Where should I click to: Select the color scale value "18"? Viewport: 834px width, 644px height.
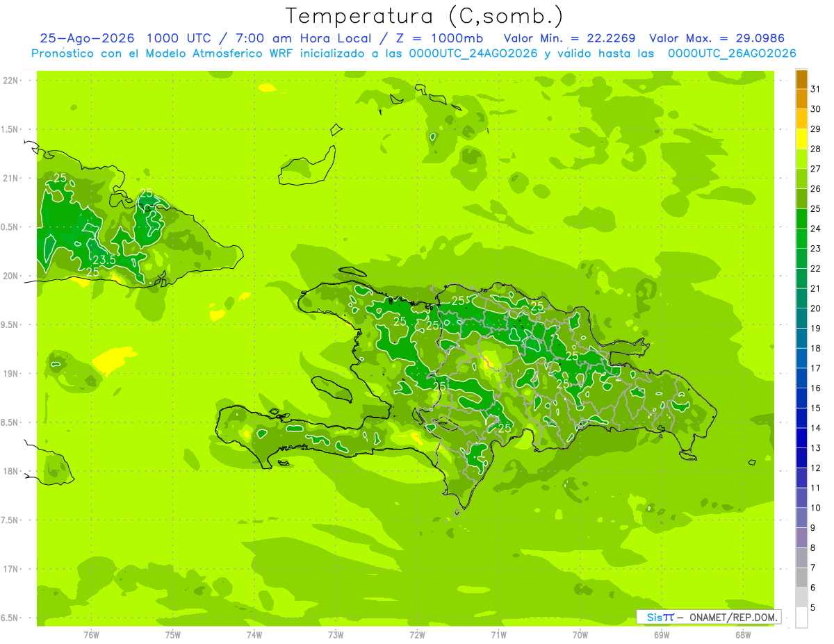tap(816, 348)
